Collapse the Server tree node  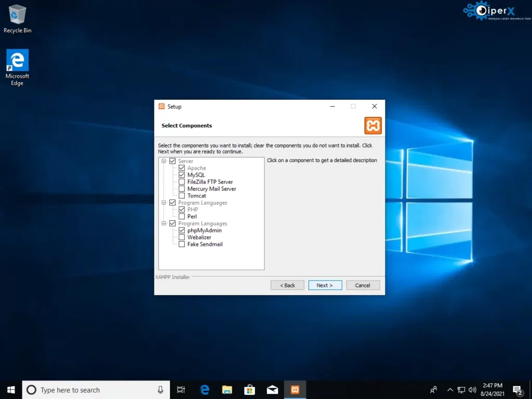[x=164, y=161]
